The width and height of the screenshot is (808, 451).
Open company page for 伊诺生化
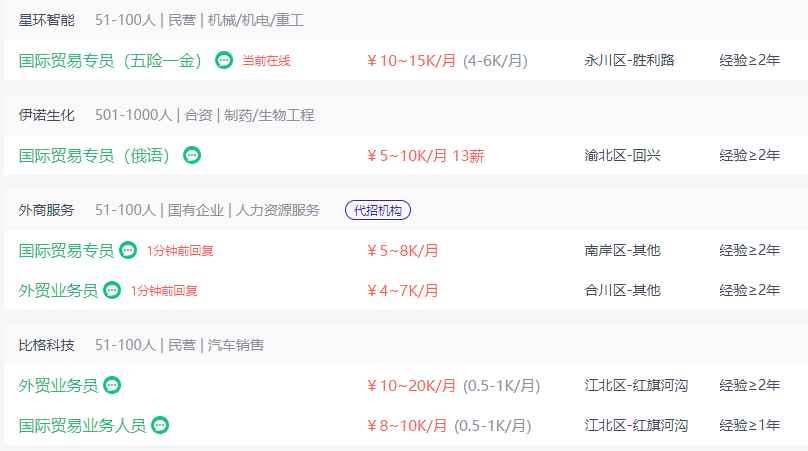click(x=46, y=115)
